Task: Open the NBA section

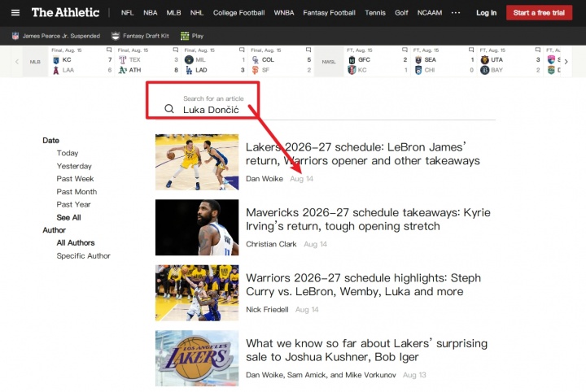Action: coord(151,13)
